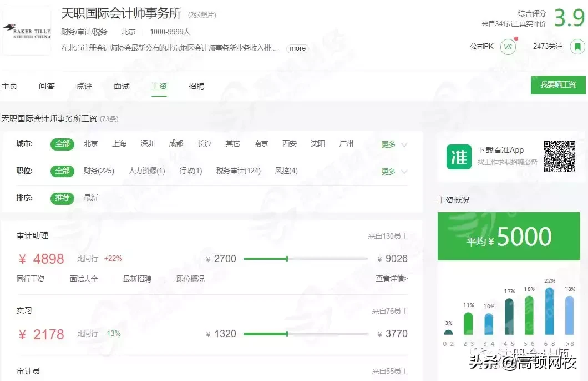This screenshot has height=381, width=588.
Task: Open the 问答 tab
Action: coord(47,86)
